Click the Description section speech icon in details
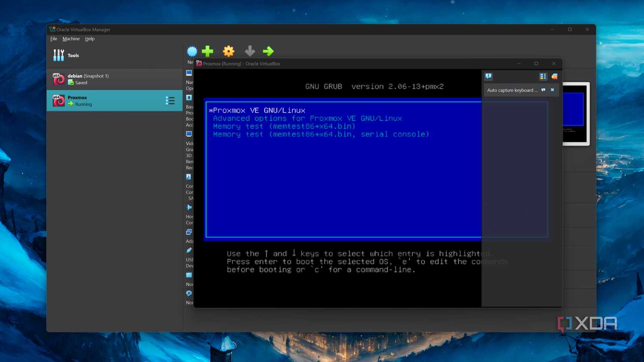The width and height of the screenshot is (644, 362). [x=189, y=293]
